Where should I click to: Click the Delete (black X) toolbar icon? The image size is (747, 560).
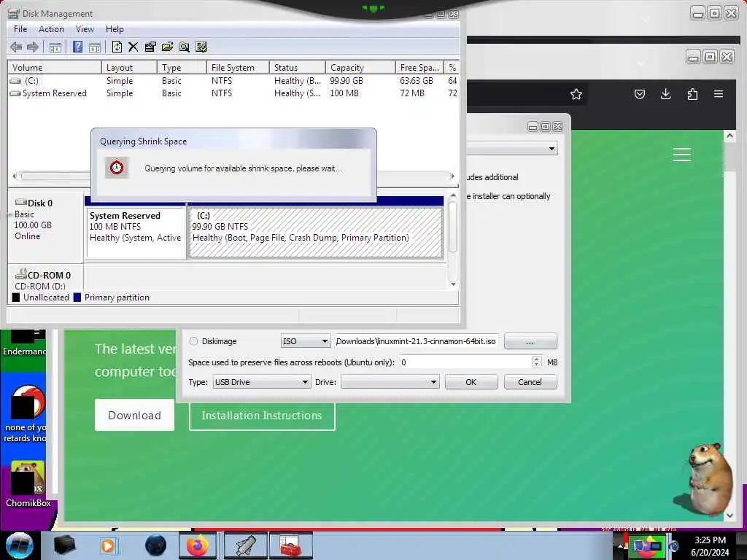(x=133, y=47)
